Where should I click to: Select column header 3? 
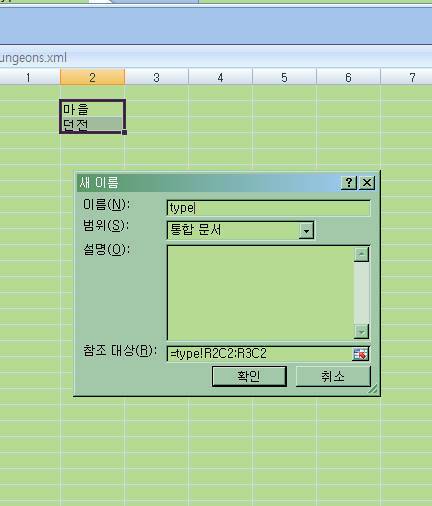tap(156, 77)
